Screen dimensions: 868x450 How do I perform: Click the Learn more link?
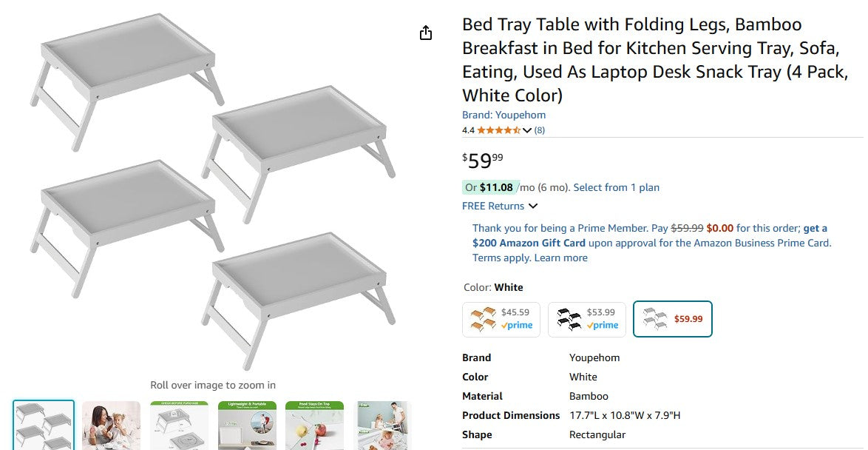point(561,258)
